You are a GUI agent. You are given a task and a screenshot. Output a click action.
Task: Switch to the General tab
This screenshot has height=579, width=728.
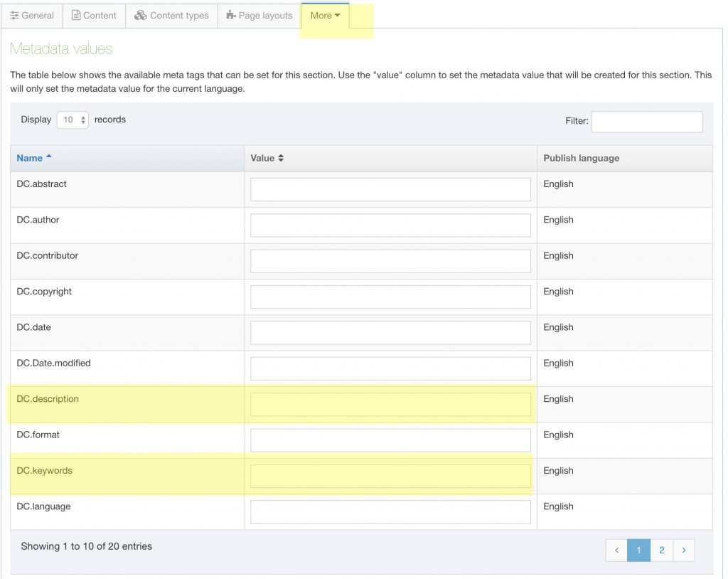pos(32,15)
